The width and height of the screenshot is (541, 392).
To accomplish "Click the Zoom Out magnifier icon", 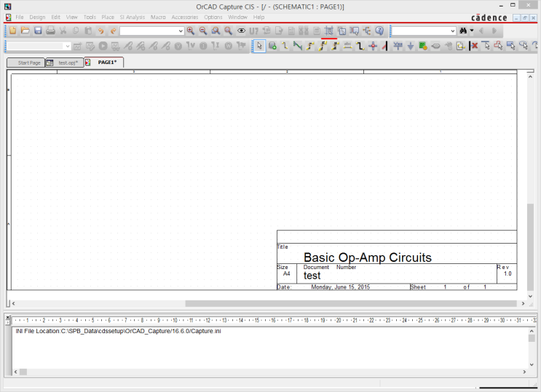I will point(203,31).
